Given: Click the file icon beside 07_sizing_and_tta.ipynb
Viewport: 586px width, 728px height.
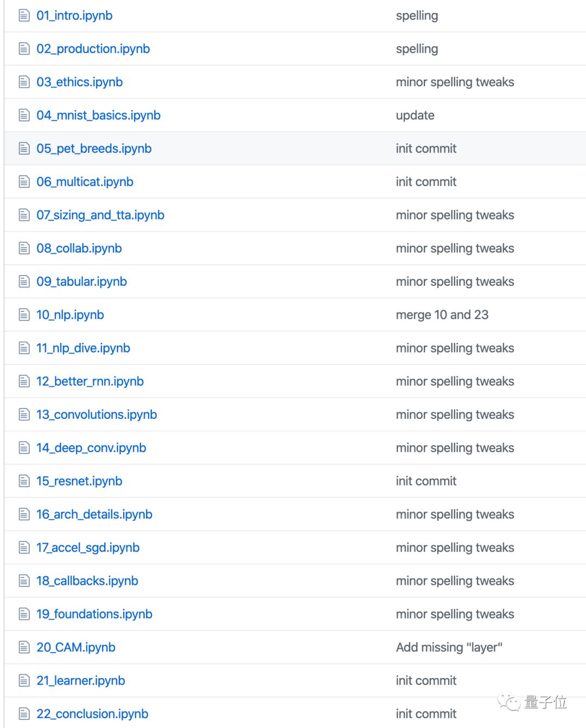Looking at the screenshot, I should (x=24, y=215).
